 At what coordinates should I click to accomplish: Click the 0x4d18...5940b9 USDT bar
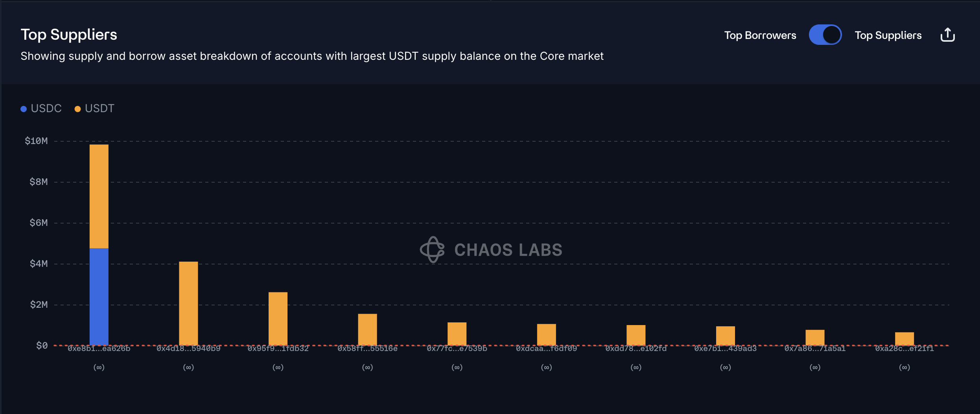point(188,303)
